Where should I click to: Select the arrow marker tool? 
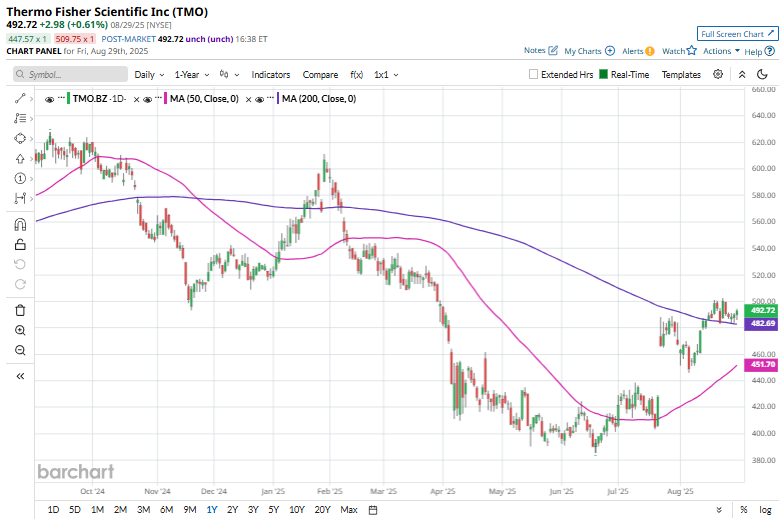click(x=20, y=159)
